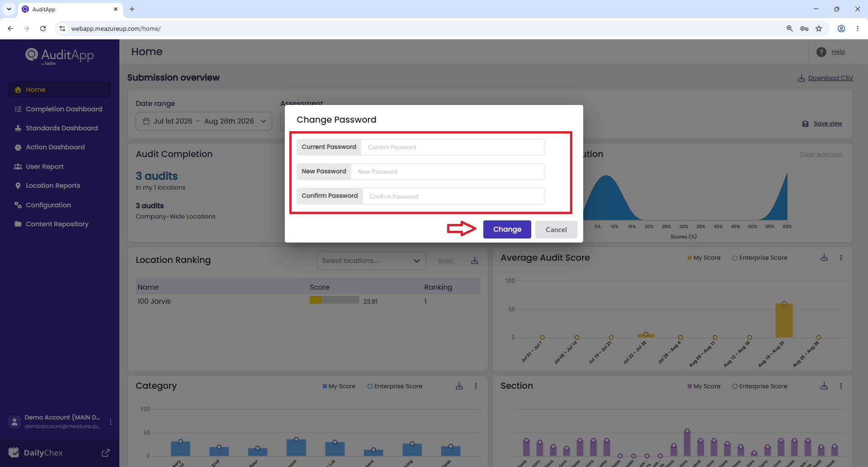Screen dimensions: 868x467
Task: Click the Demo Account avatar icon
Action: [x=14, y=422]
